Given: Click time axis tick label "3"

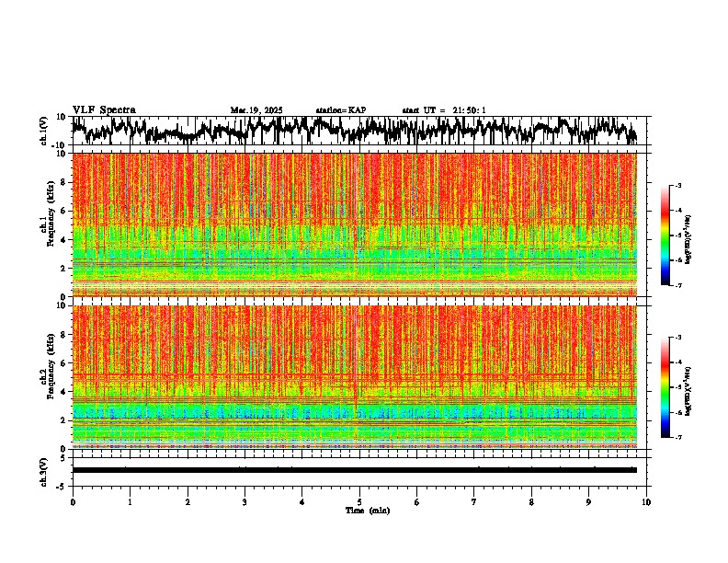Looking at the screenshot, I should tap(245, 502).
